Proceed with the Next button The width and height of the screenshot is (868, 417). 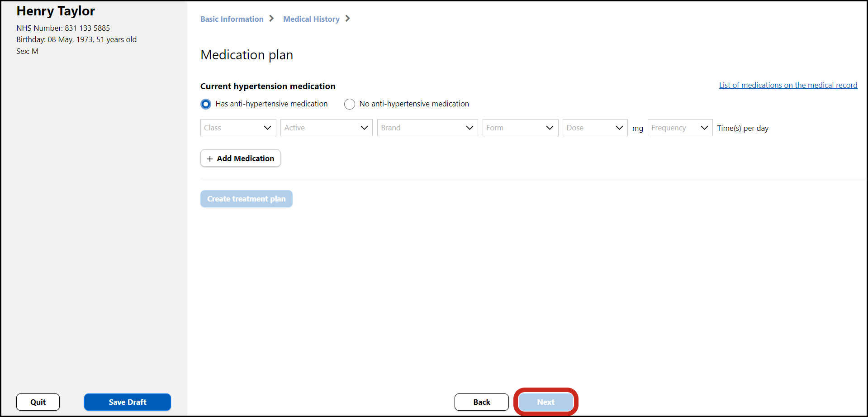coord(545,402)
